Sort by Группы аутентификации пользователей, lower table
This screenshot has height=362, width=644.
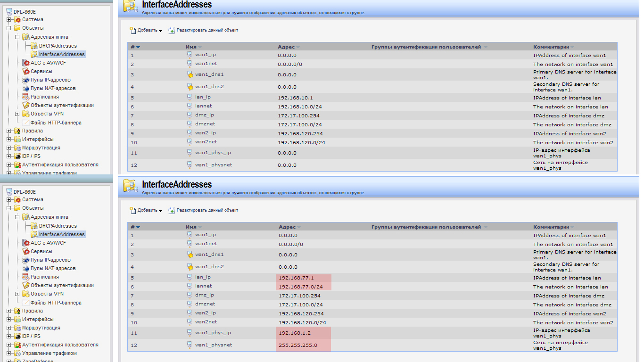coord(427,227)
